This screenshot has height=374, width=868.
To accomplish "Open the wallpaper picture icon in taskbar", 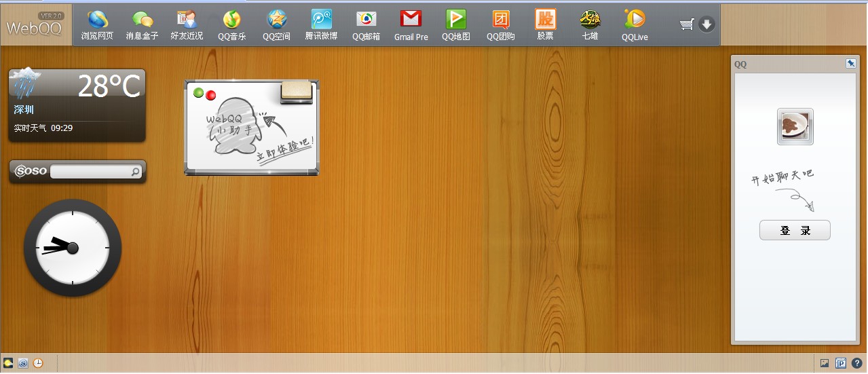I will [825, 363].
